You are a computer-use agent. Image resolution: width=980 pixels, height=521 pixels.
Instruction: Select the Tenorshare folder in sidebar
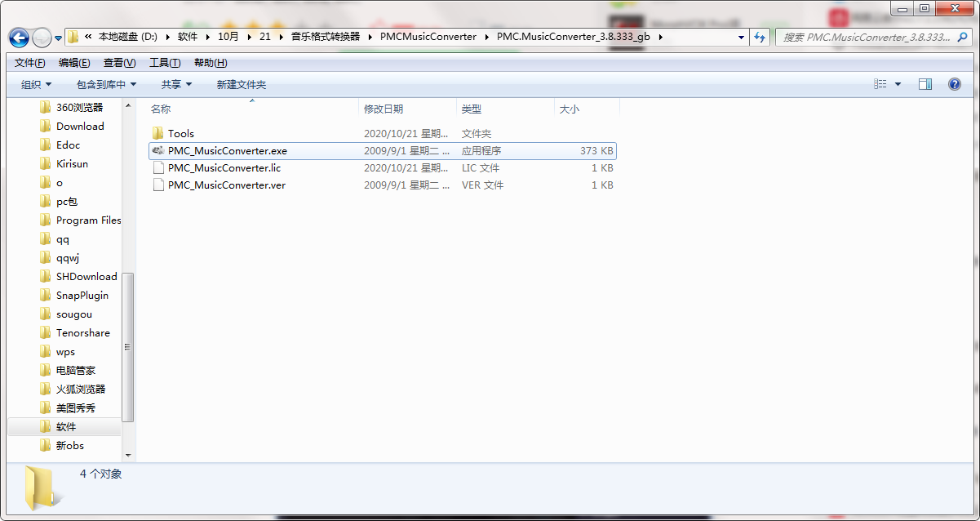[84, 333]
